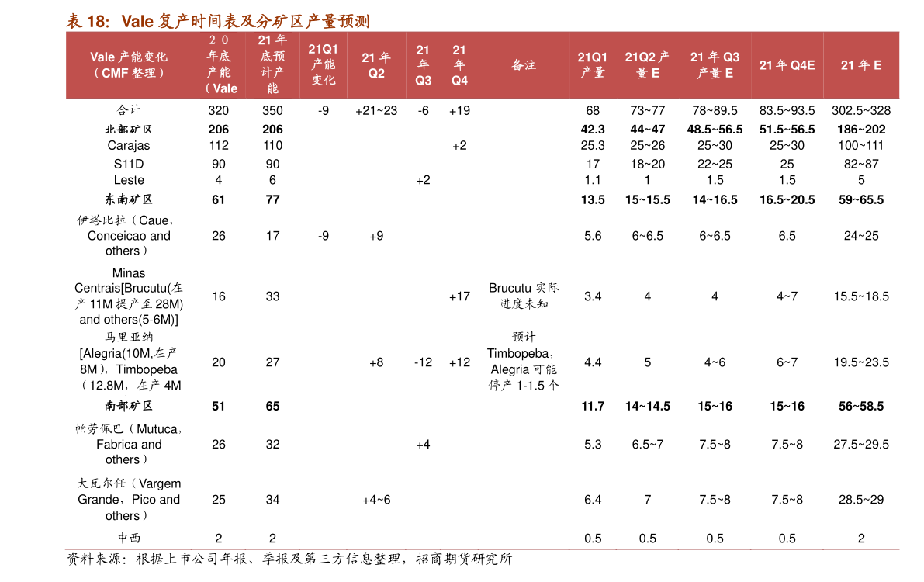Select the '21Q1 产能变化' header cell
Viewport: 924px width, 582px height.
pos(324,64)
